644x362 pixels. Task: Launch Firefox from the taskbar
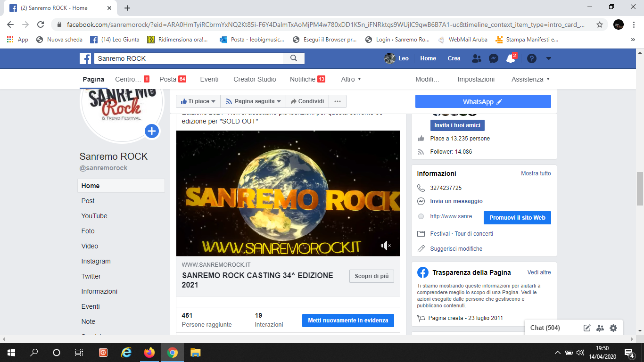pyautogui.click(x=149, y=353)
